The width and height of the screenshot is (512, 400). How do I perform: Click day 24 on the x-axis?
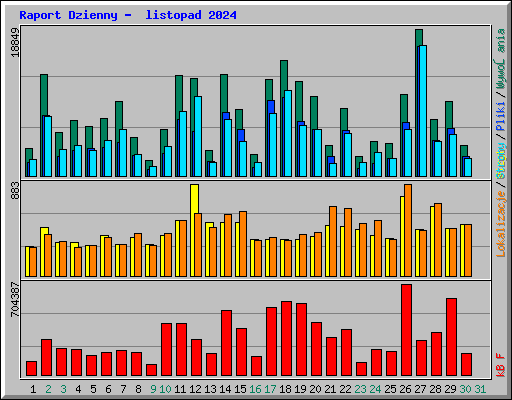click(x=375, y=389)
